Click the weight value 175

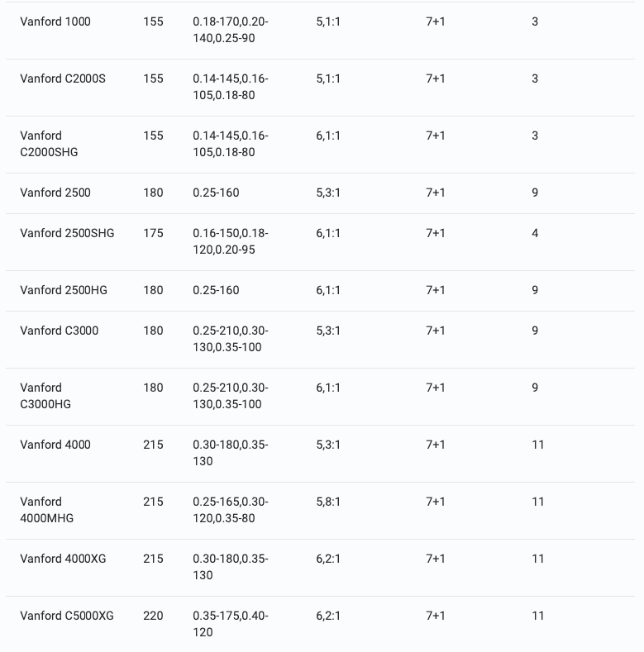(153, 233)
